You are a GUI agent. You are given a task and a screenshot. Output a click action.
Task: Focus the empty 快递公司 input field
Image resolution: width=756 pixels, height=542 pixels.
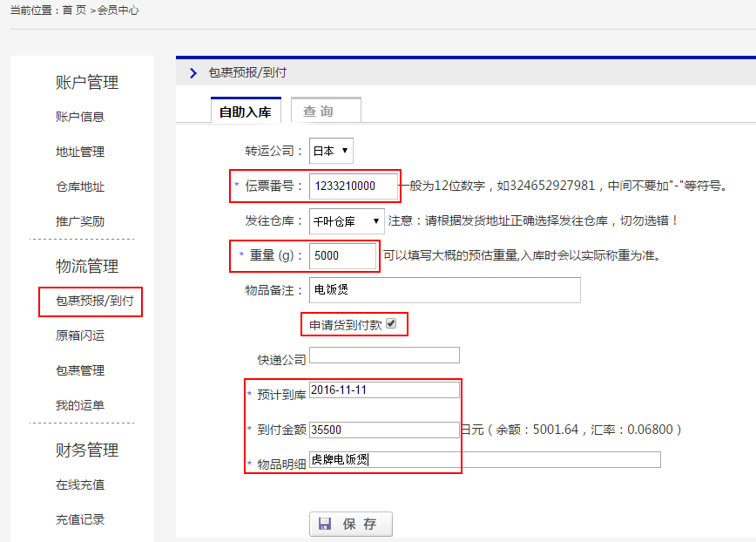click(384, 356)
